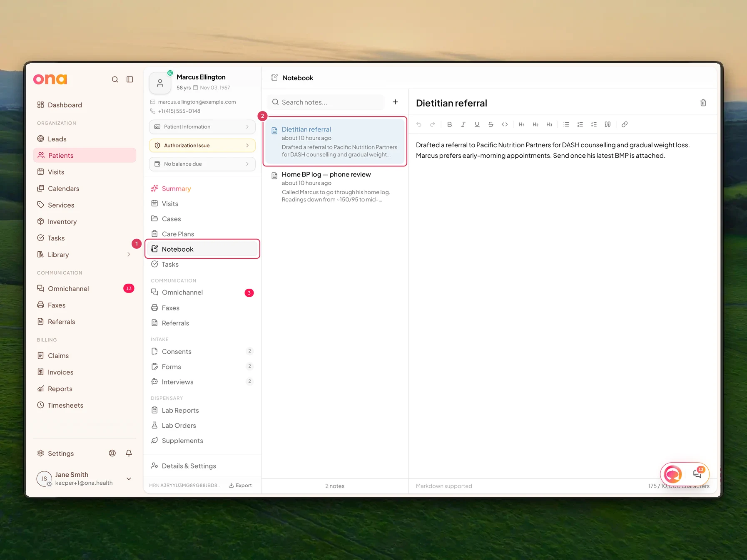Open Calendars section
The width and height of the screenshot is (747, 560).
pos(85,188)
